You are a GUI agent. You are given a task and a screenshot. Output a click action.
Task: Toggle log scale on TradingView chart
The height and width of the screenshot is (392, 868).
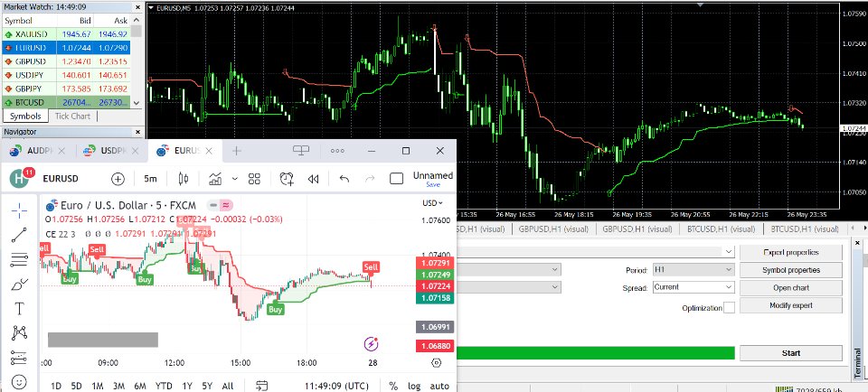click(414, 386)
